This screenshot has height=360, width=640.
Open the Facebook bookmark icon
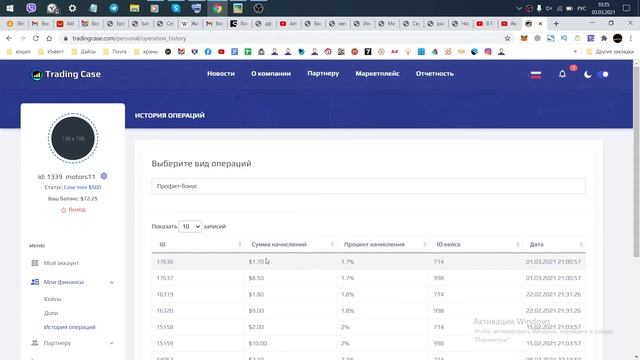click(208, 52)
